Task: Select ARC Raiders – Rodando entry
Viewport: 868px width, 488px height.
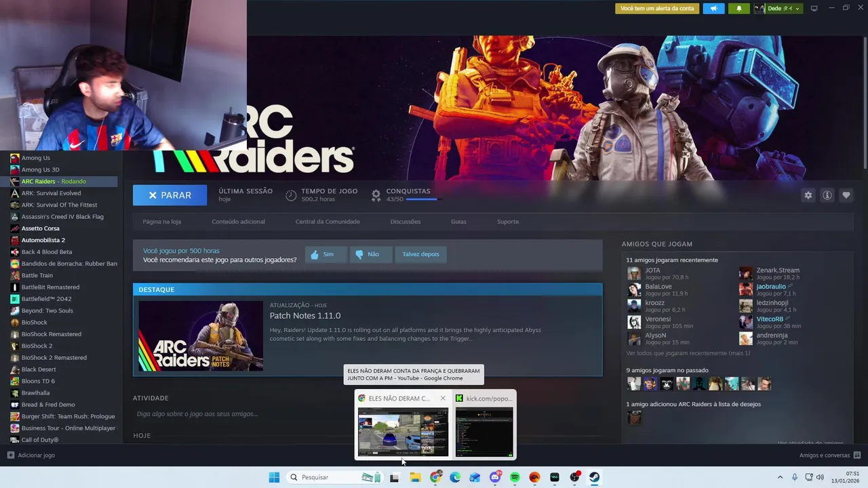Action: (x=62, y=181)
